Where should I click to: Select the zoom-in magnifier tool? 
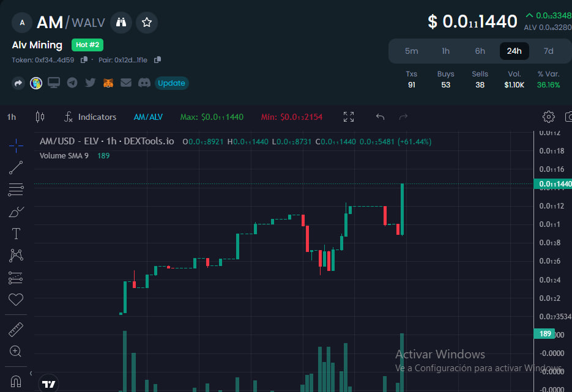pos(16,351)
